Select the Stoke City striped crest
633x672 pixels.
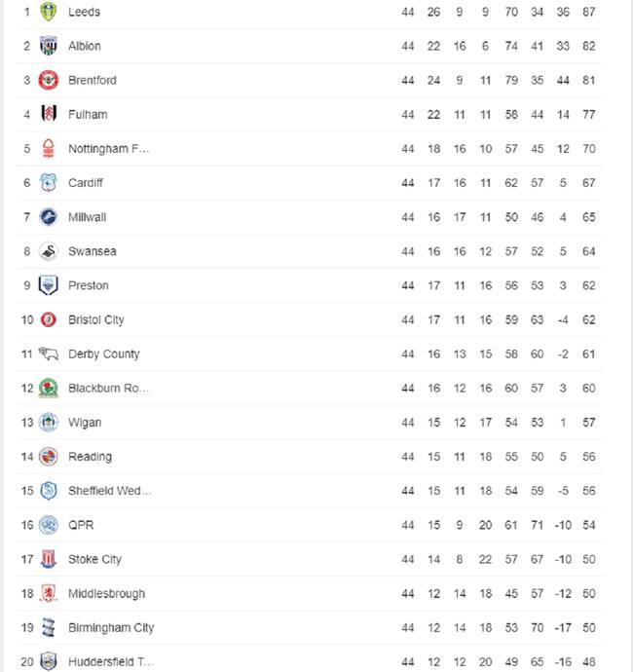tap(49, 559)
